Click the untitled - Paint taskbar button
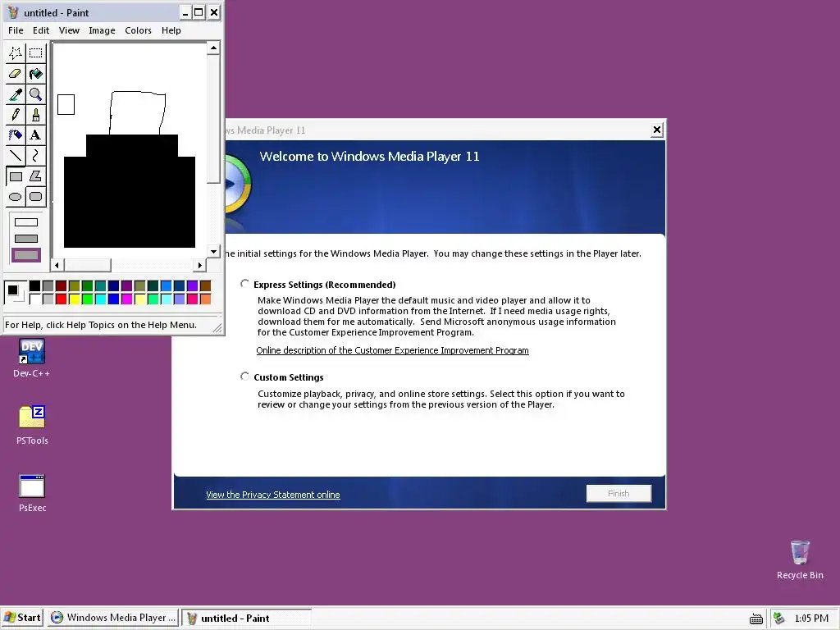 click(x=246, y=619)
